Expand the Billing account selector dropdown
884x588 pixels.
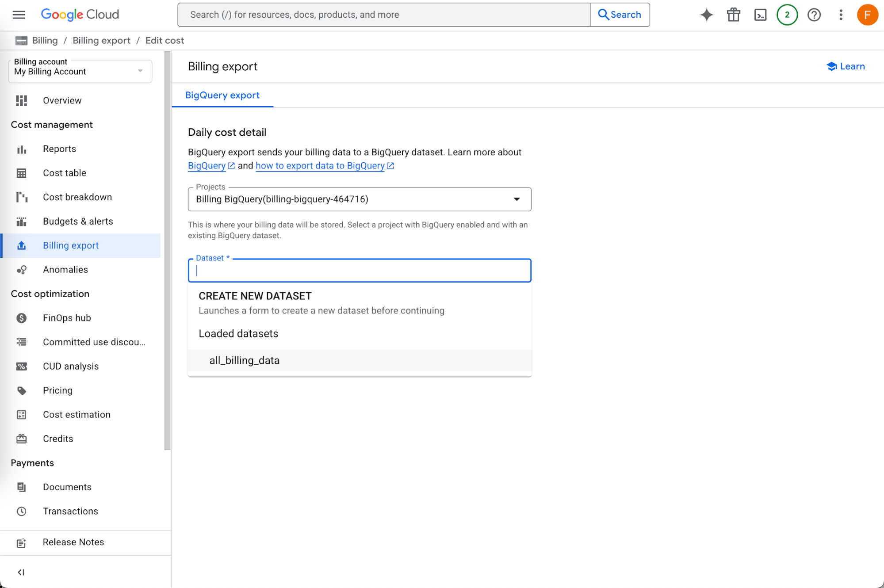[80, 71]
